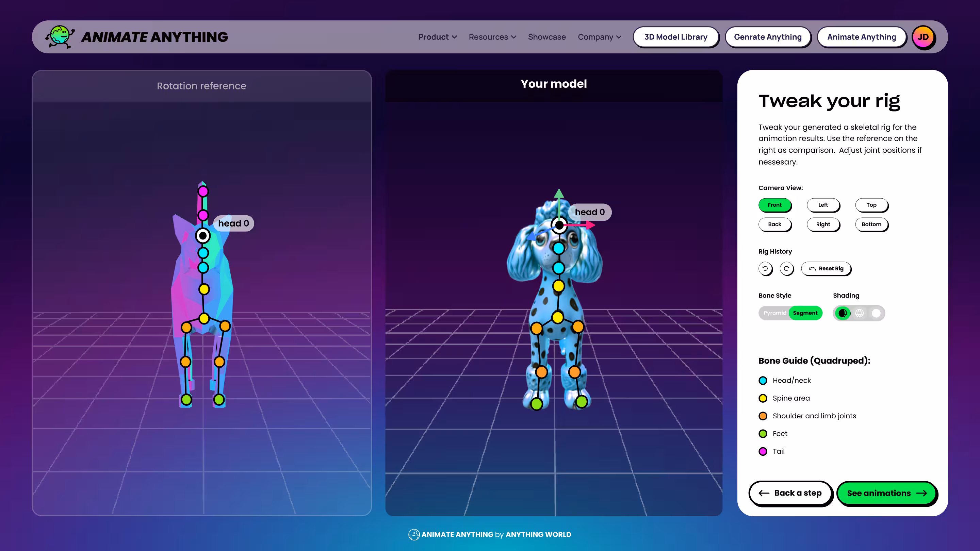Click the Head/neck bone guide entry
Viewport: 980px width, 551px height.
point(784,381)
